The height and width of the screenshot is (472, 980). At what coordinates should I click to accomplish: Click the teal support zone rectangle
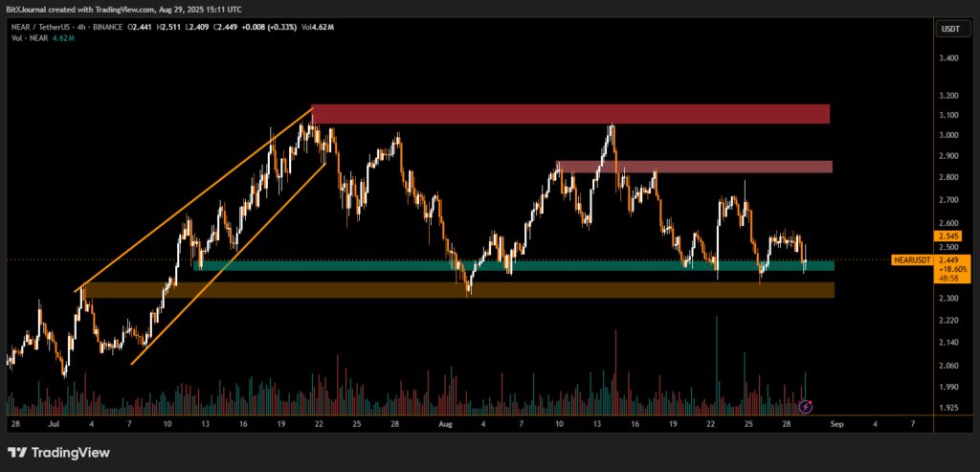[x=513, y=265]
